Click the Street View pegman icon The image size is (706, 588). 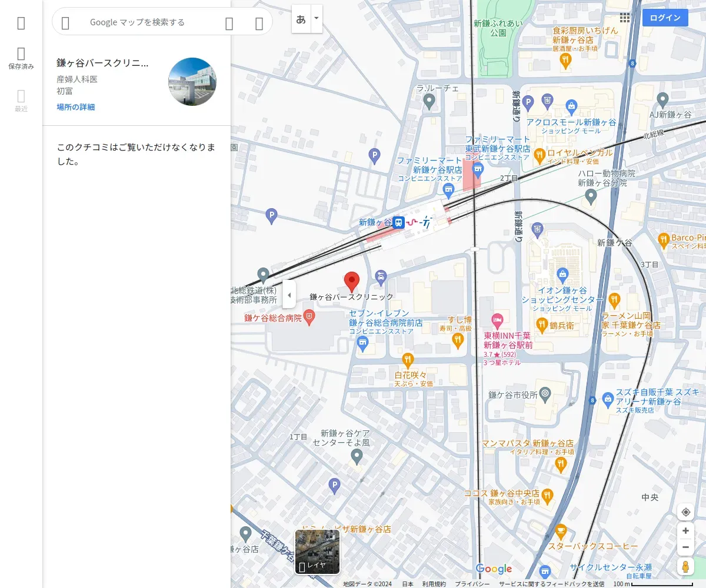tap(685, 567)
